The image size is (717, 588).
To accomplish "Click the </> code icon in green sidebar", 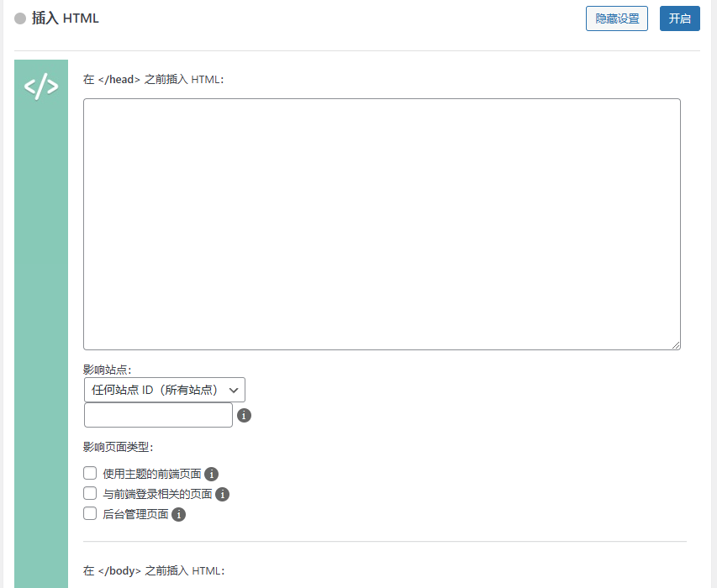I will coord(40,85).
